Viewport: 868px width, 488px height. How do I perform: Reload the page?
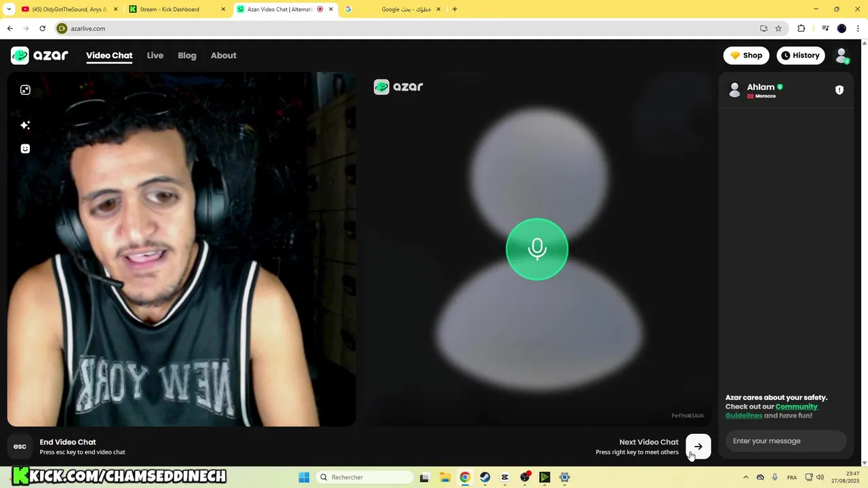click(x=42, y=28)
